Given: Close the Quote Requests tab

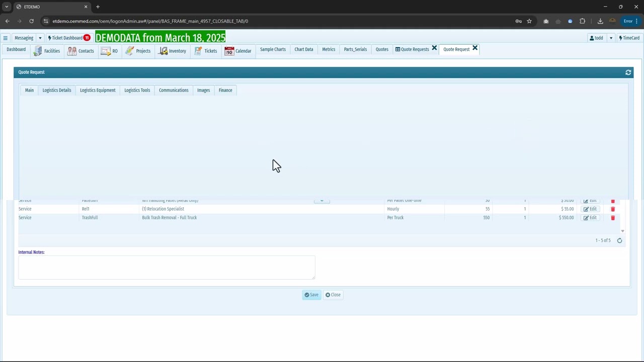Looking at the screenshot, I should point(434,48).
